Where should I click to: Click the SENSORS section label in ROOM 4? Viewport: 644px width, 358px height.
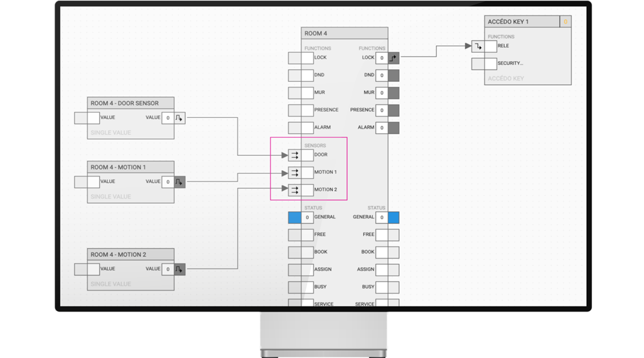[315, 146]
